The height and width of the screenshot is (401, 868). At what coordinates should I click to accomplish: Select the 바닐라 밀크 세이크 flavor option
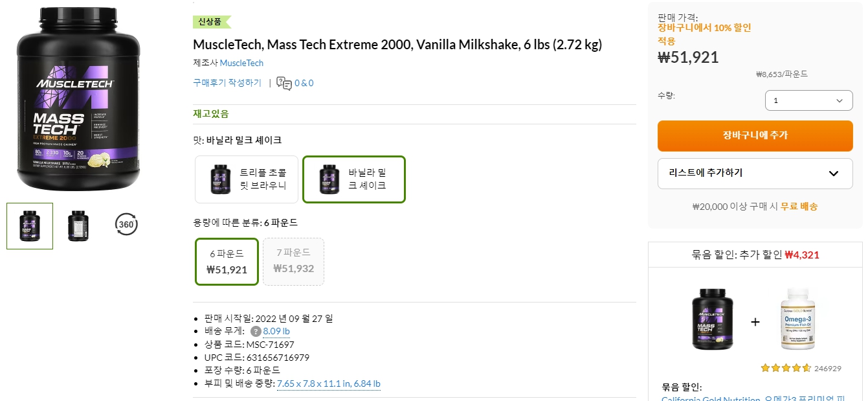[x=353, y=179]
